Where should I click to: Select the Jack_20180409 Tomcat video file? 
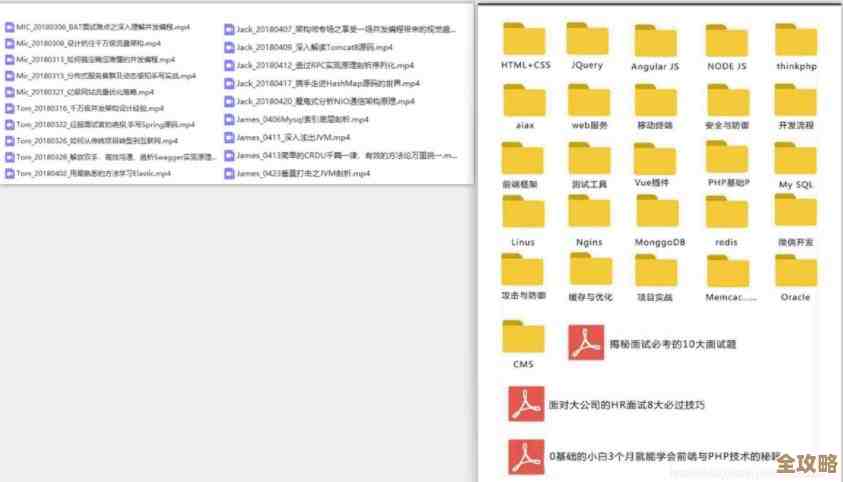click(x=309, y=47)
